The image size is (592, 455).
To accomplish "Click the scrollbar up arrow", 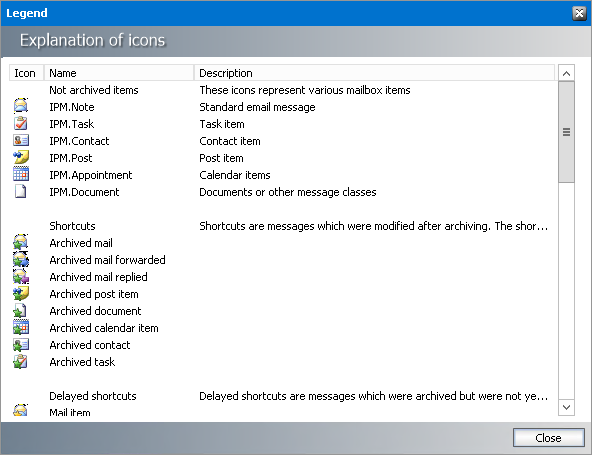I will pos(566,73).
